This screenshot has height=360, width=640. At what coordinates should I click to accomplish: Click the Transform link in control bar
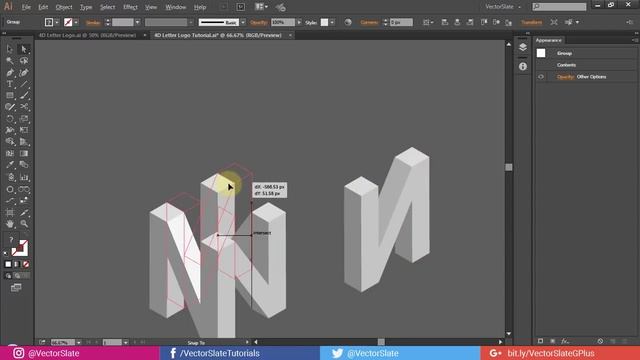point(531,22)
